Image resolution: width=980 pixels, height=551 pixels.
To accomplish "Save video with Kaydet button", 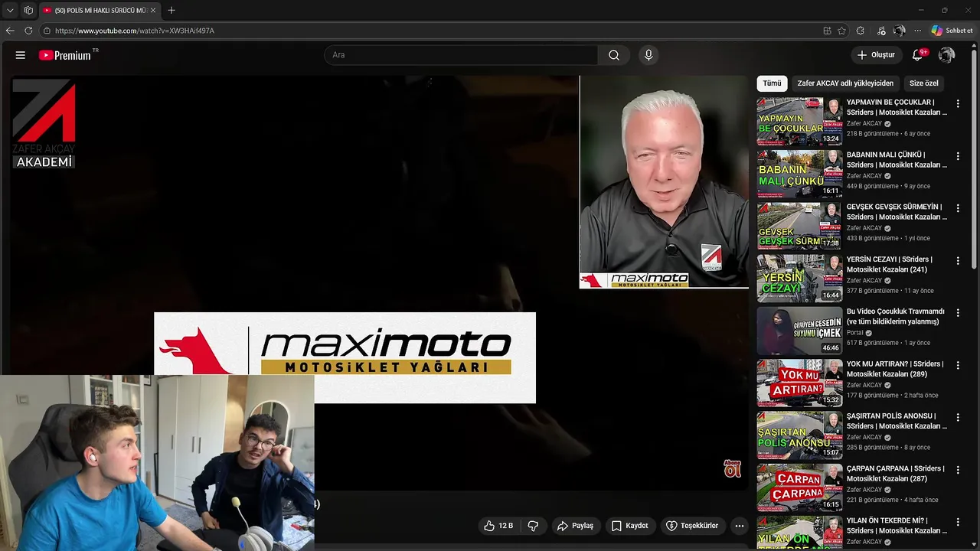I will 630,526.
